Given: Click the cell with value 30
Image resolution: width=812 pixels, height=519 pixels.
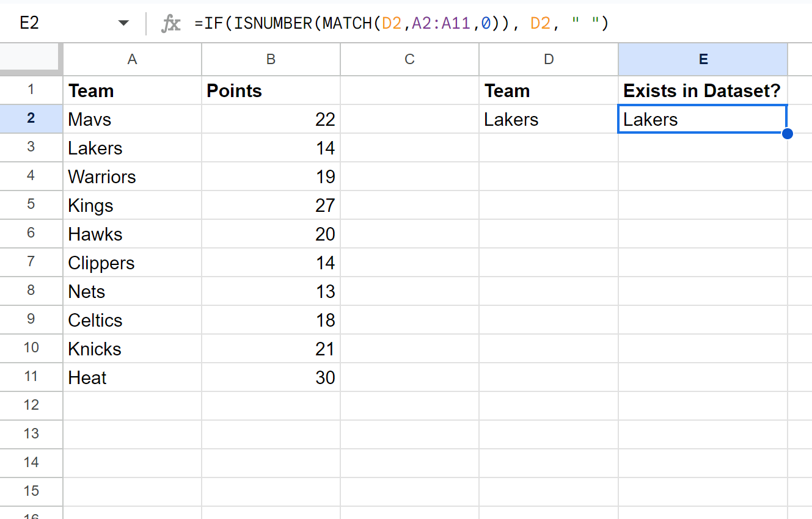Looking at the screenshot, I should pos(271,377).
